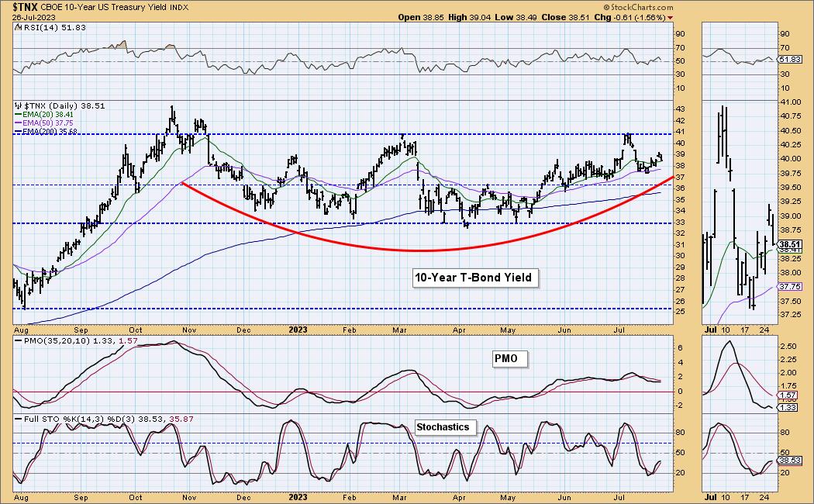
Task: Click the blue EMA(200) legend entry
Action: (x=47, y=132)
